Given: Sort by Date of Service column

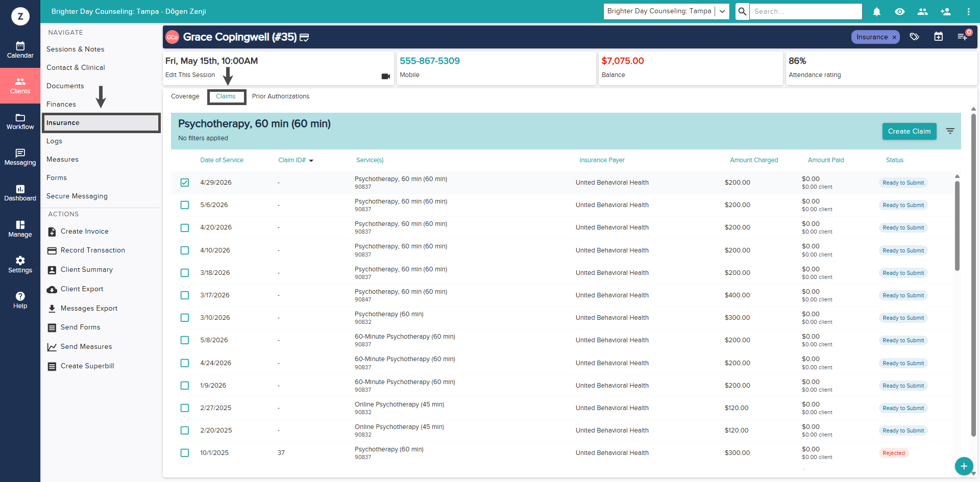Looking at the screenshot, I should [222, 160].
